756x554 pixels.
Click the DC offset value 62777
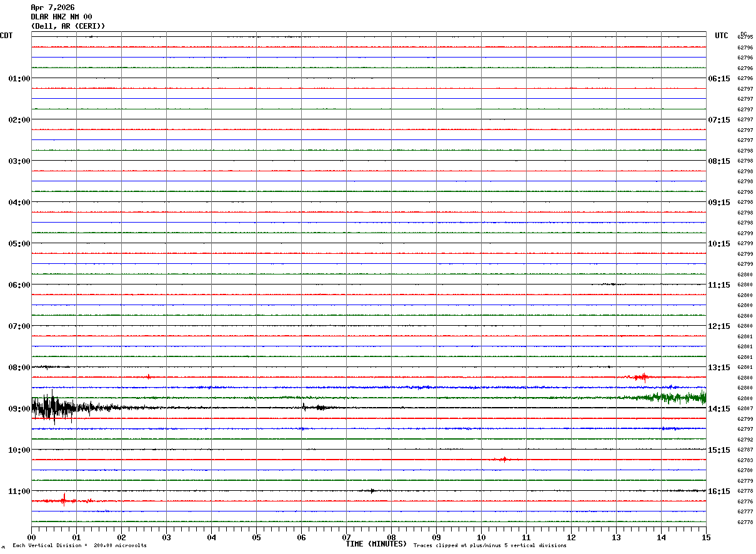745,511
